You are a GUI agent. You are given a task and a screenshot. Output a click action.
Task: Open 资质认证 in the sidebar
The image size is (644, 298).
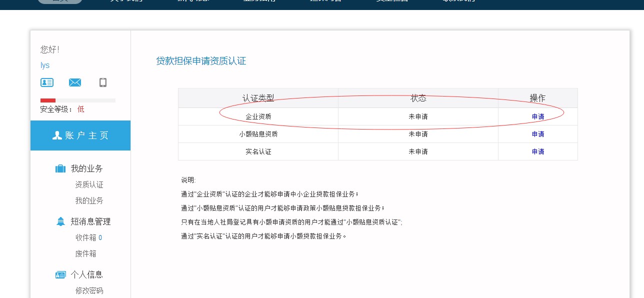[89, 185]
